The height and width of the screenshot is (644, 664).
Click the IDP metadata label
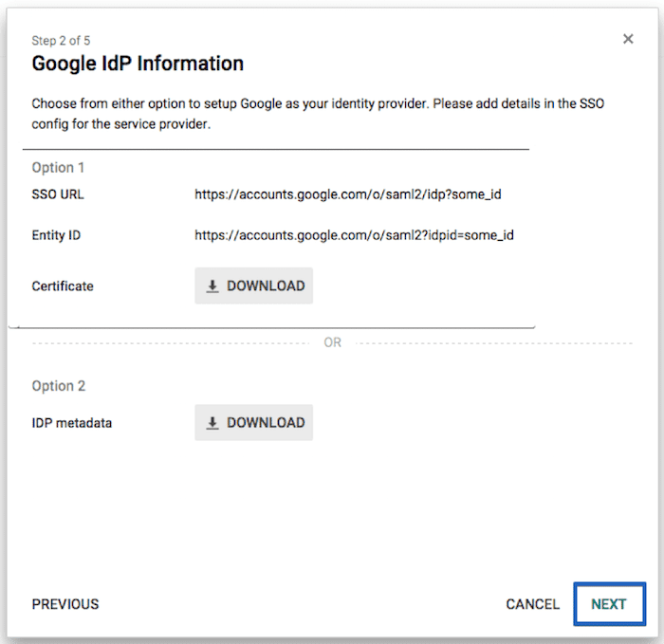pos(72,423)
